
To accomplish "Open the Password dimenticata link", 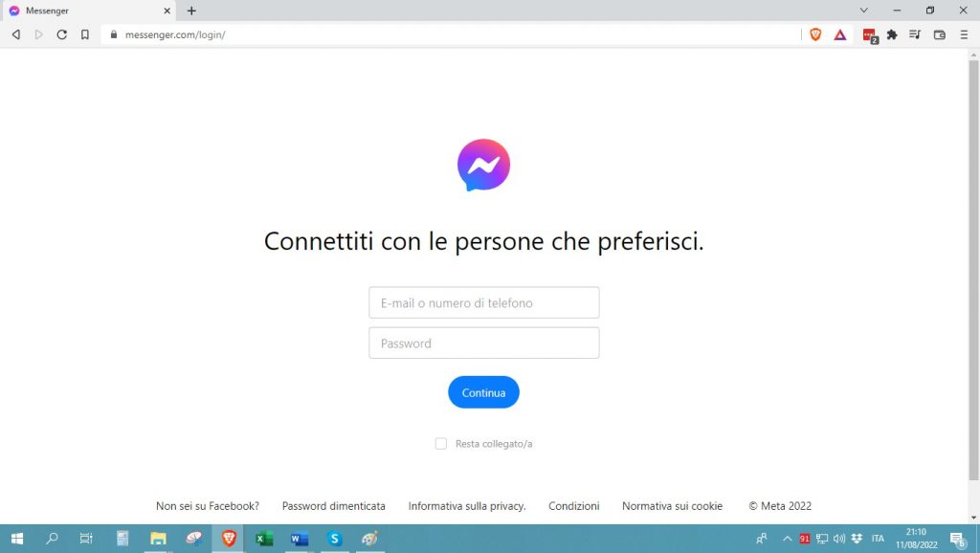I will (x=333, y=505).
